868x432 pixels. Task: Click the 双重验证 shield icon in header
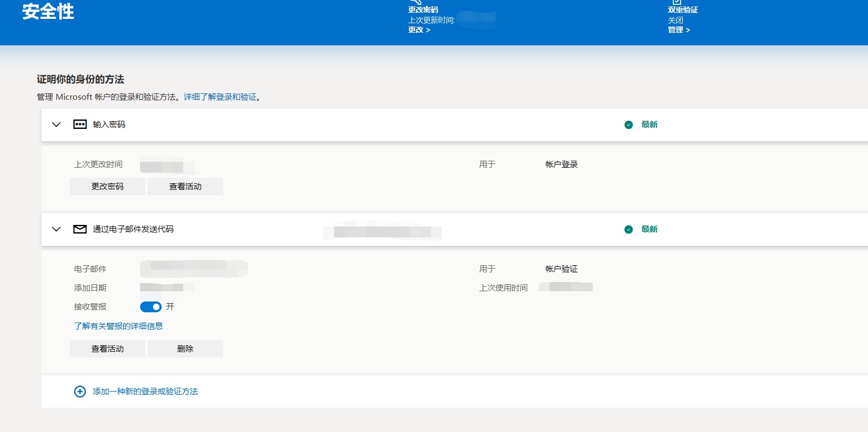677,2
